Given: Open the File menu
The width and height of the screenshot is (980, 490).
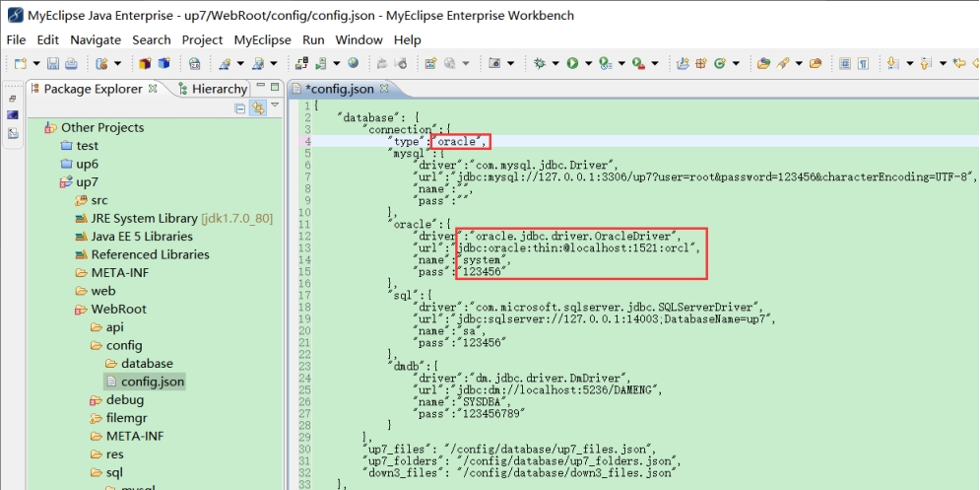Looking at the screenshot, I should tap(16, 39).
